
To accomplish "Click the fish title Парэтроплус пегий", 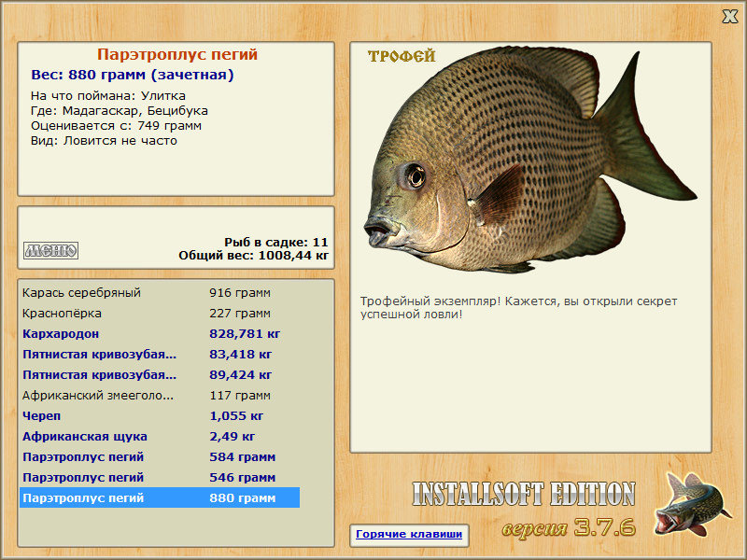I will click(x=177, y=54).
